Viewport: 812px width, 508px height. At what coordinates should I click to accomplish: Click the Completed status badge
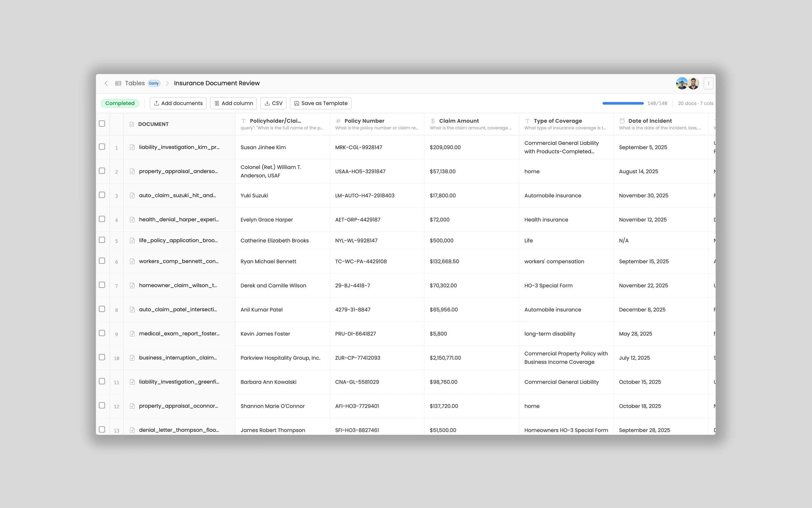tap(120, 103)
